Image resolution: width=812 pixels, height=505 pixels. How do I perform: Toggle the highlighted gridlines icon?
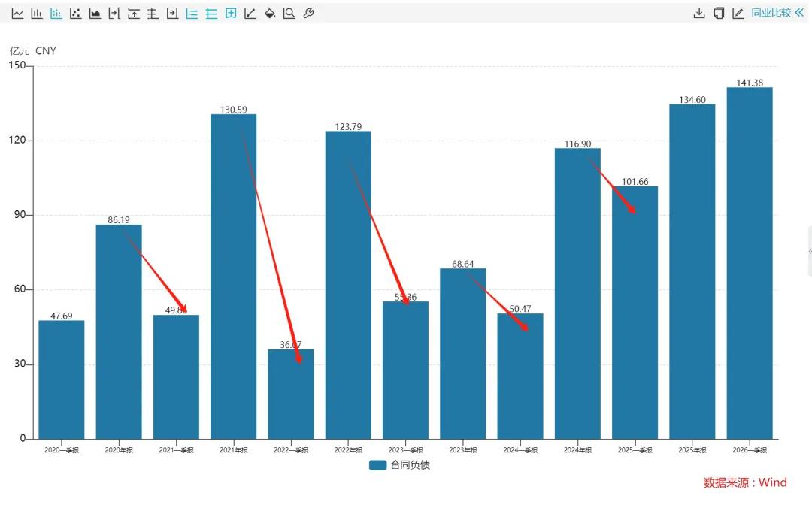pos(211,14)
